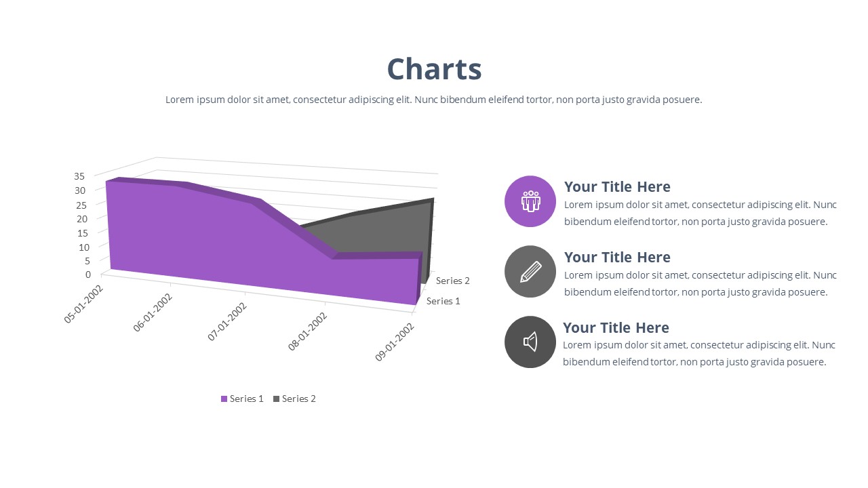Click the people group icon in purple circle
Image resolution: width=868 pixels, height=488 pixels.
530,201
